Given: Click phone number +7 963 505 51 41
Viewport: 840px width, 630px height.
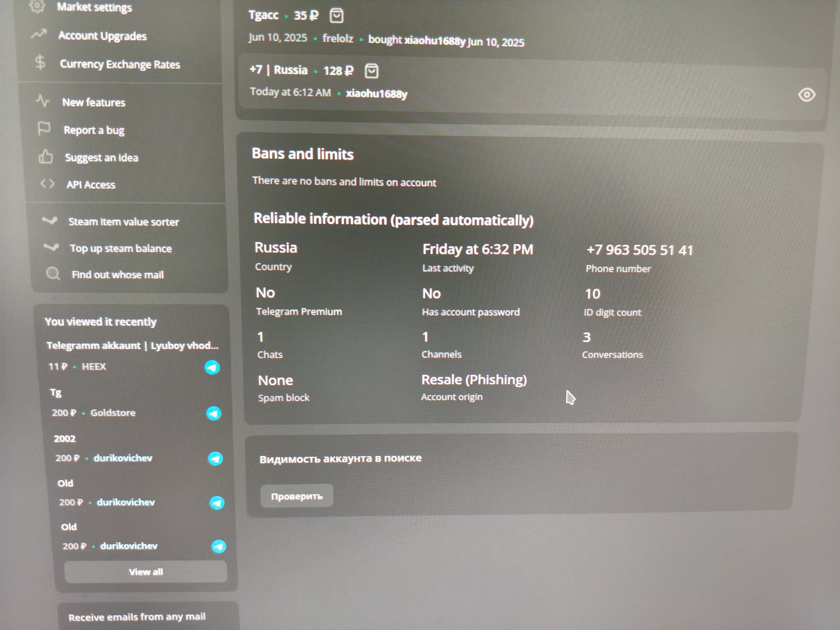Looking at the screenshot, I should tap(640, 250).
